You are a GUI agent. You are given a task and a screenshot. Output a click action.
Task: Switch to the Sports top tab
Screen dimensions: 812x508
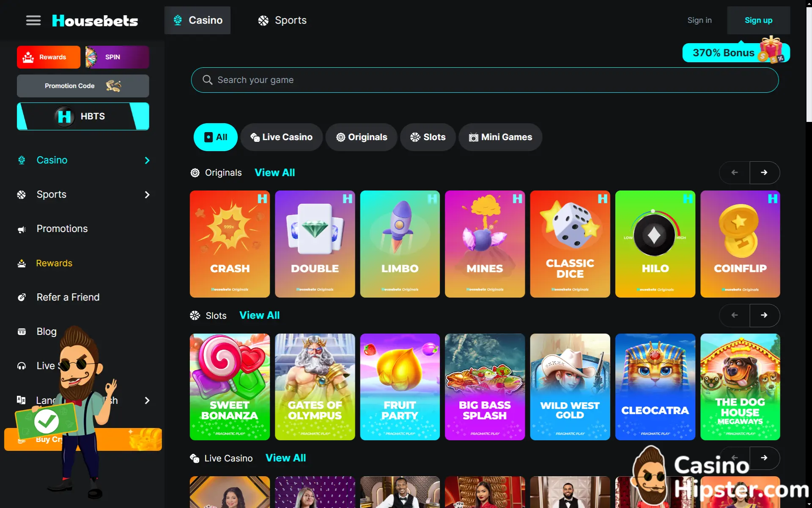[282, 20]
